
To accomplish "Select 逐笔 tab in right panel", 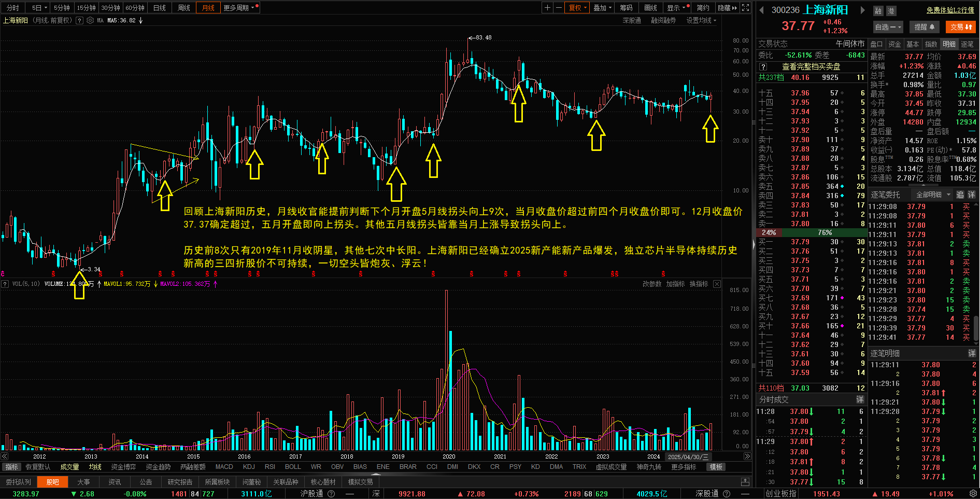I will pyautogui.click(x=967, y=44).
